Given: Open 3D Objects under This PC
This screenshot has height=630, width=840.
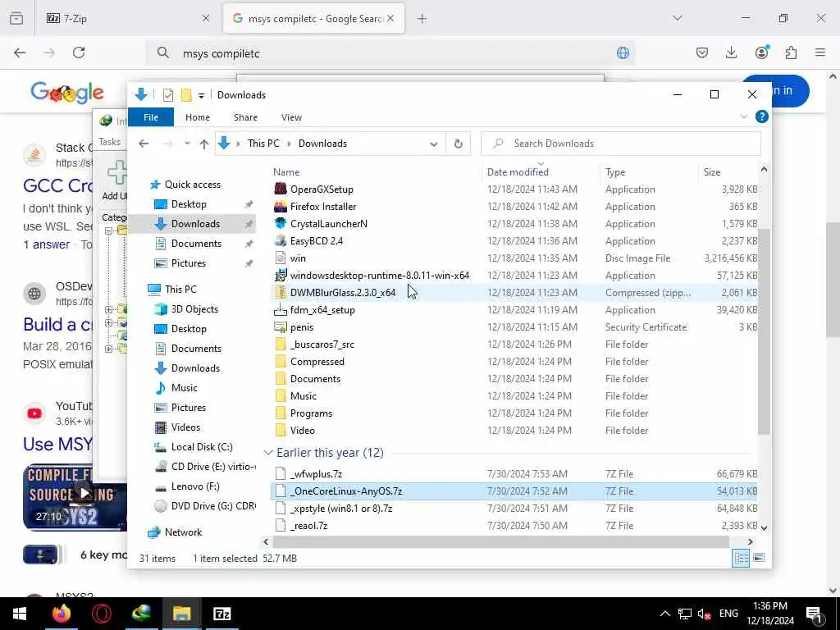Looking at the screenshot, I should pyautogui.click(x=194, y=309).
